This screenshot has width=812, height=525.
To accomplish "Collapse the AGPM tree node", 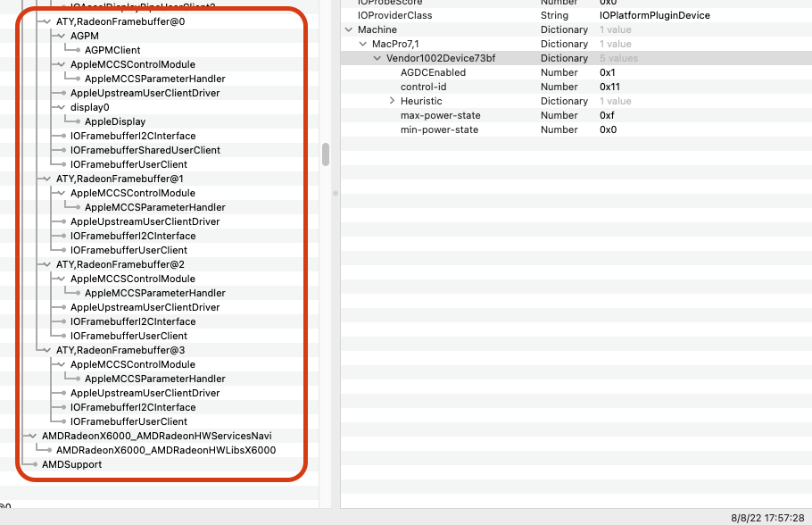I will click(62, 36).
